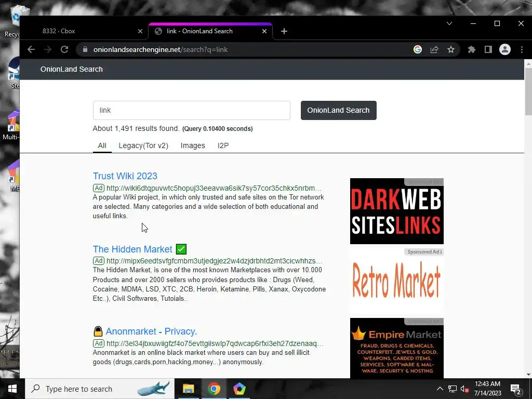This screenshot has height=399, width=532.
Task: Open the Anonmarket - Privacy. result
Action: tap(151, 331)
